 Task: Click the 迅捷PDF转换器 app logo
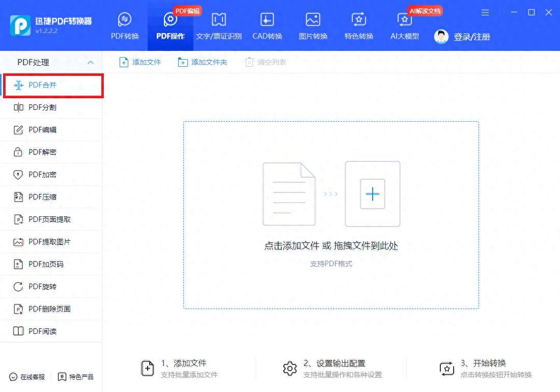(20, 25)
